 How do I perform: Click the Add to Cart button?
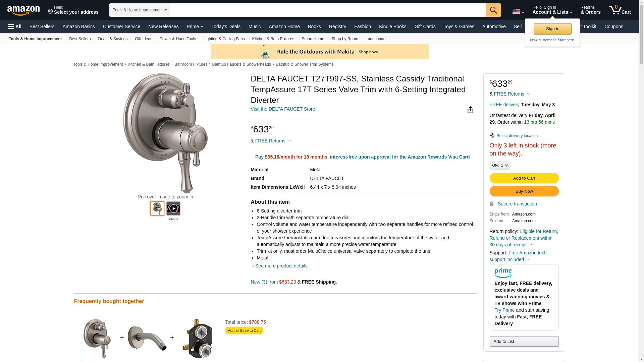524,178
